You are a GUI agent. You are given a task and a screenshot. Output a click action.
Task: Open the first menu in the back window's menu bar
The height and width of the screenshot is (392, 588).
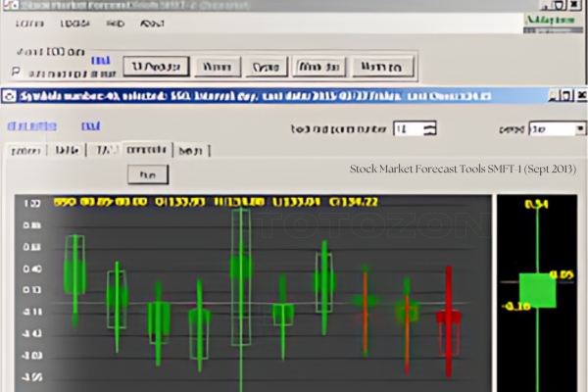tap(29, 24)
